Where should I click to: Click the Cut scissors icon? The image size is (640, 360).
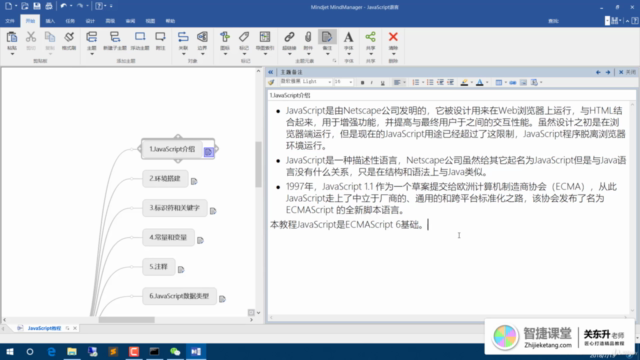coord(31,37)
